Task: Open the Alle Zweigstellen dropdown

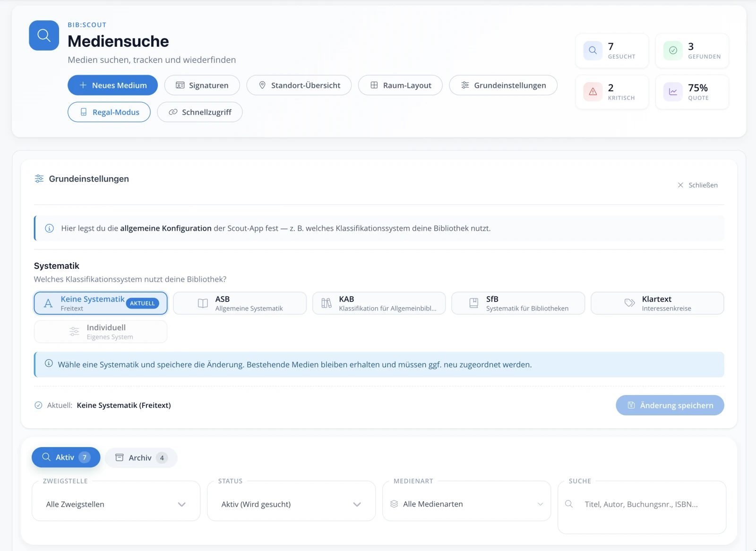Action: tap(116, 504)
